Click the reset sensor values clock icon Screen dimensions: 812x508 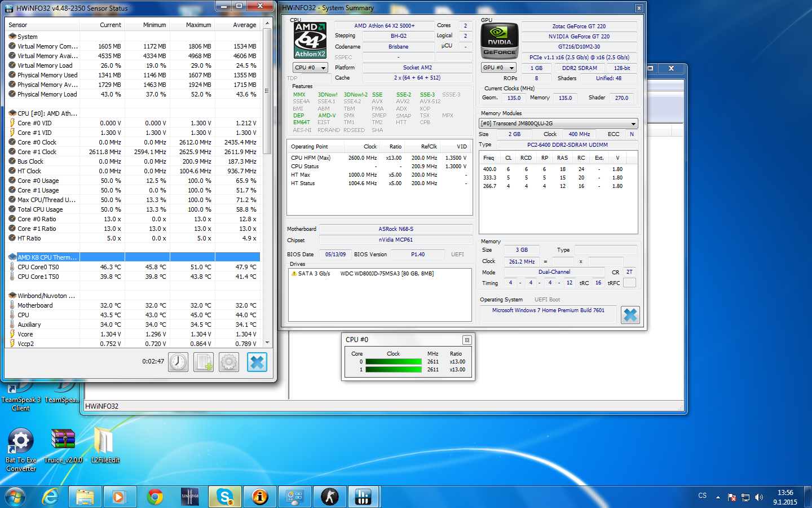[x=178, y=362]
